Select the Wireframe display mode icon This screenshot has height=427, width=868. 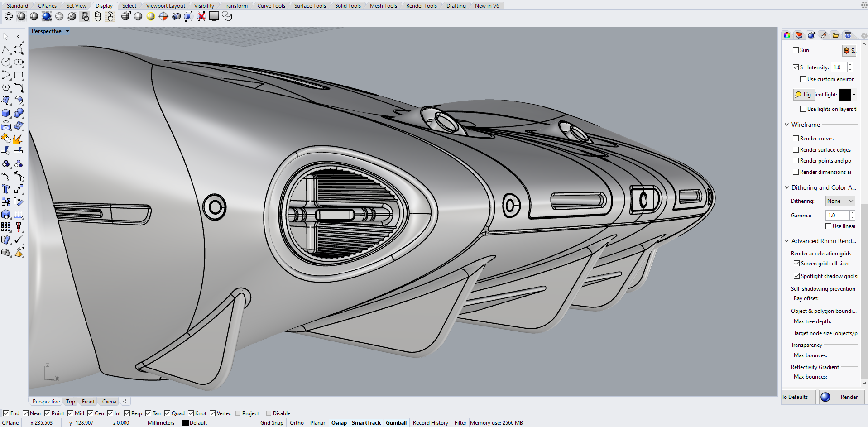click(x=8, y=16)
